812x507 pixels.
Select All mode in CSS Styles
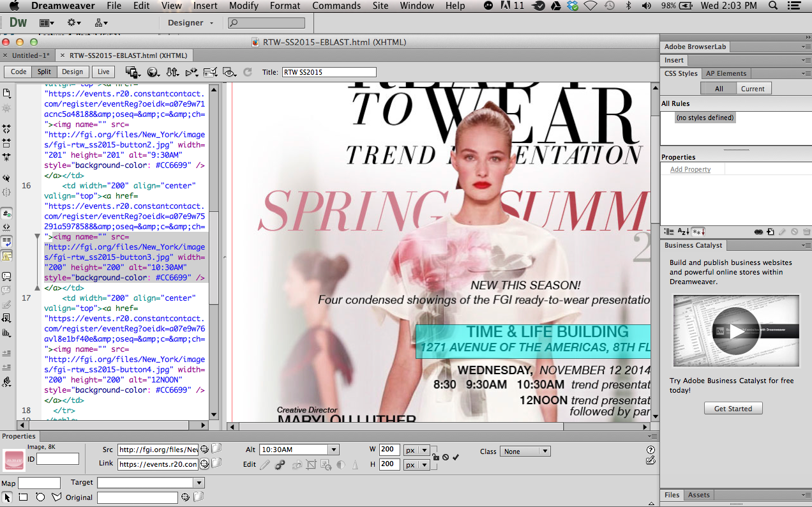point(719,89)
